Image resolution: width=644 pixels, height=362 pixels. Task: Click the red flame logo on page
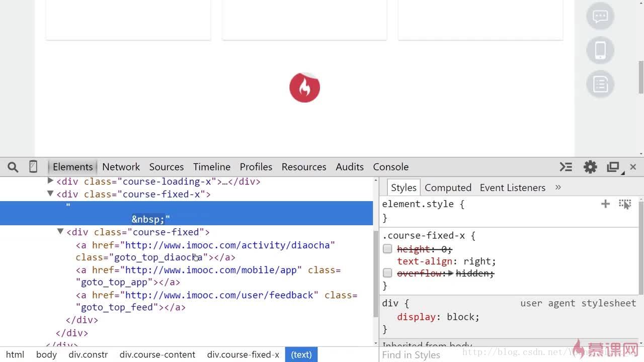[x=304, y=87]
